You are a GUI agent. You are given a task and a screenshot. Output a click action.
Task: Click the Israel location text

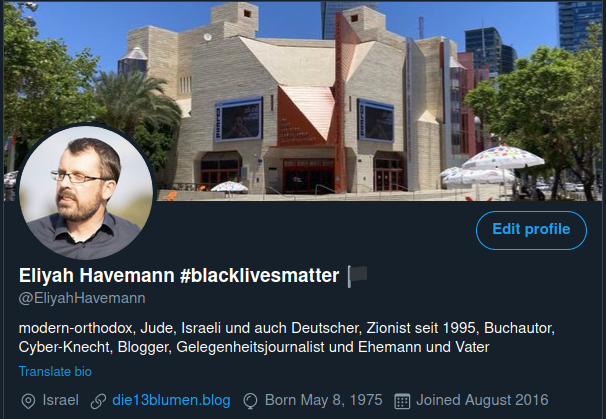(x=61, y=400)
